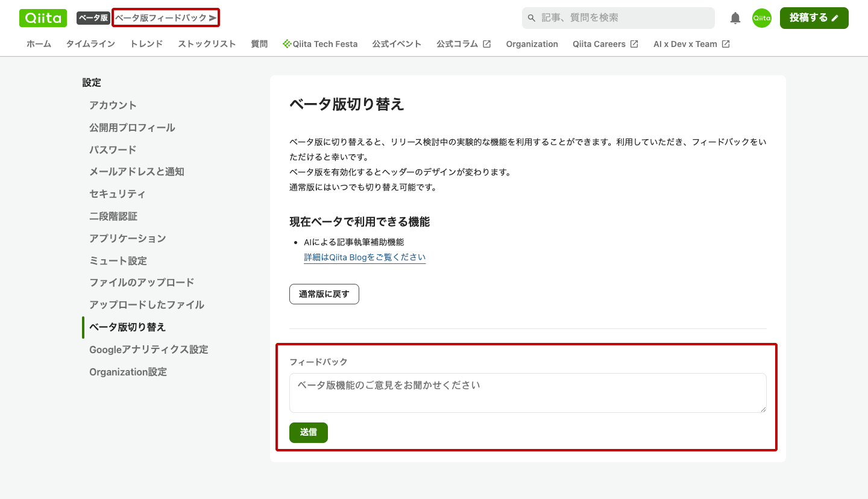Viewport: 868px width, 499px height.
Task: Click the ベータ版フィードバック link in the header
Action: click(x=166, y=18)
